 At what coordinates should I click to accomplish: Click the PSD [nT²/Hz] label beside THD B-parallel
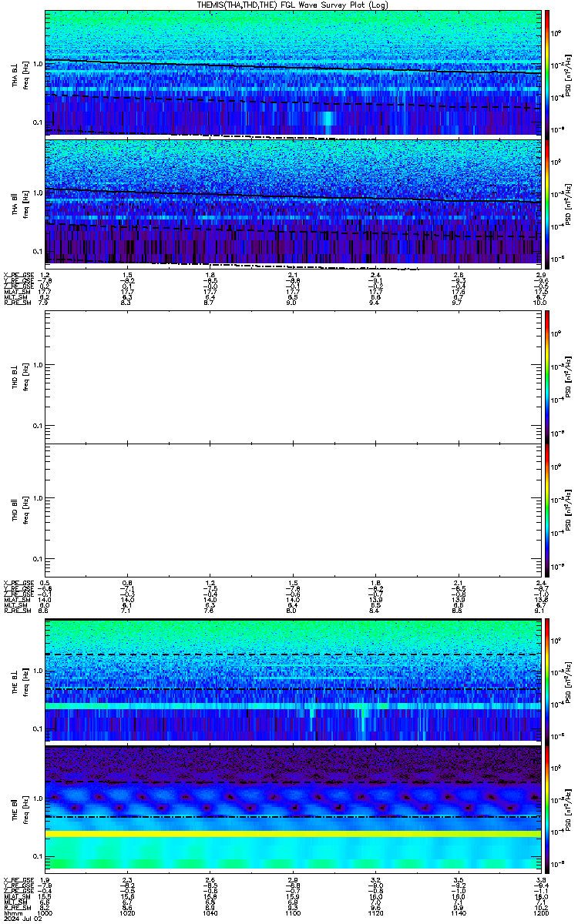point(568,510)
